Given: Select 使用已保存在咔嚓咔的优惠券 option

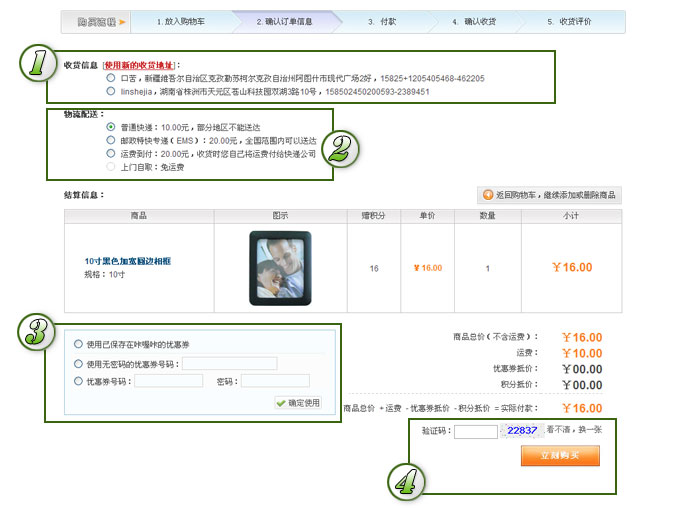Looking at the screenshot, I should click(x=78, y=344).
